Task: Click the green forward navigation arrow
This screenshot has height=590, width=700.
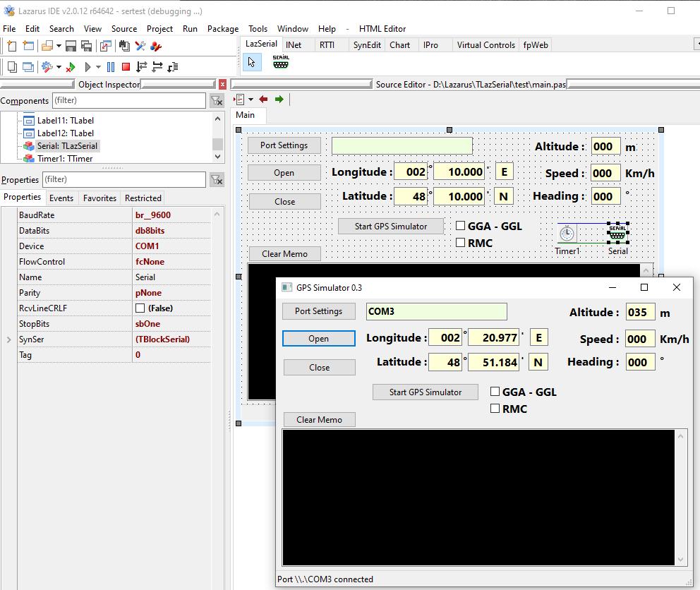Action: (x=279, y=99)
